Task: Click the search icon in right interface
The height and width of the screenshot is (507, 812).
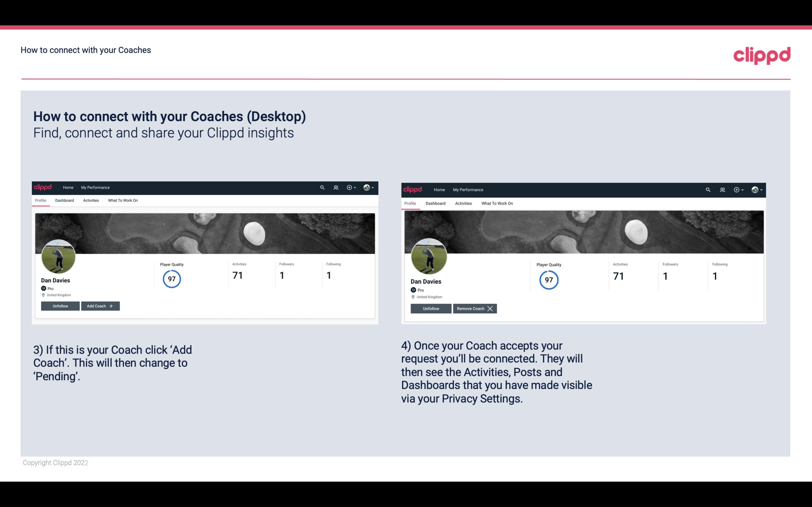Action: [x=707, y=189]
